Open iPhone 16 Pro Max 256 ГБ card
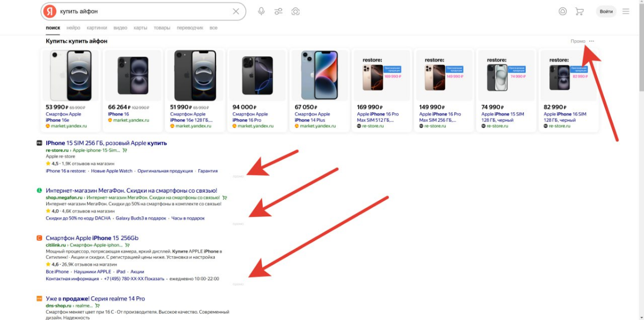This screenshot has width=644, height=320. click(444, 90)
